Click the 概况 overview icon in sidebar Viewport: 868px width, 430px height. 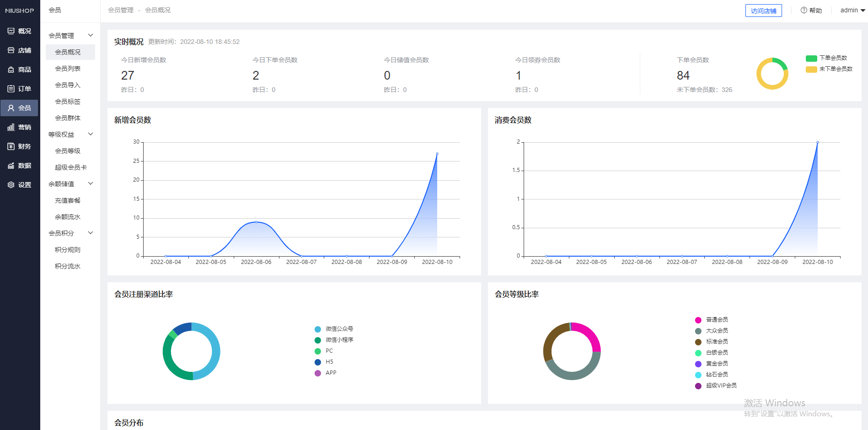11,31
